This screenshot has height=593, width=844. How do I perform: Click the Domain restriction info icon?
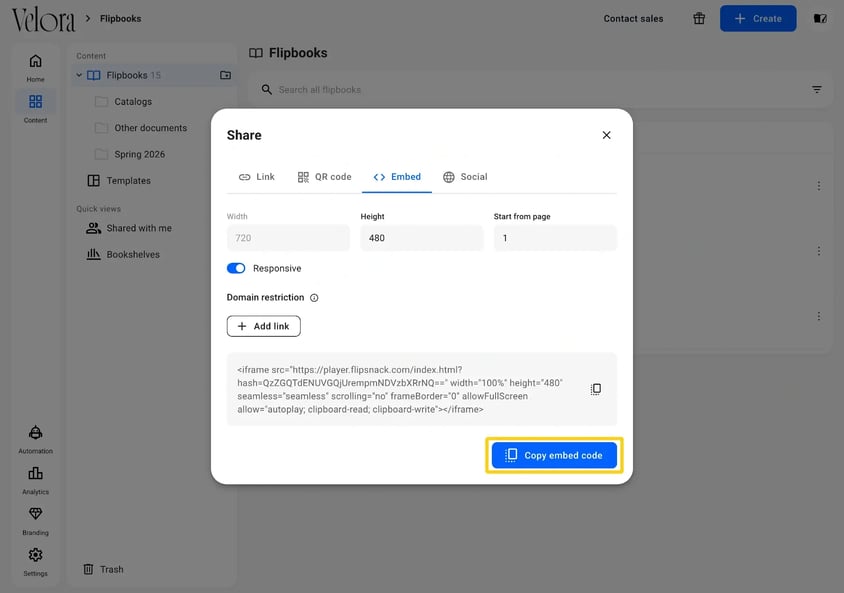(x=314, y=298)
